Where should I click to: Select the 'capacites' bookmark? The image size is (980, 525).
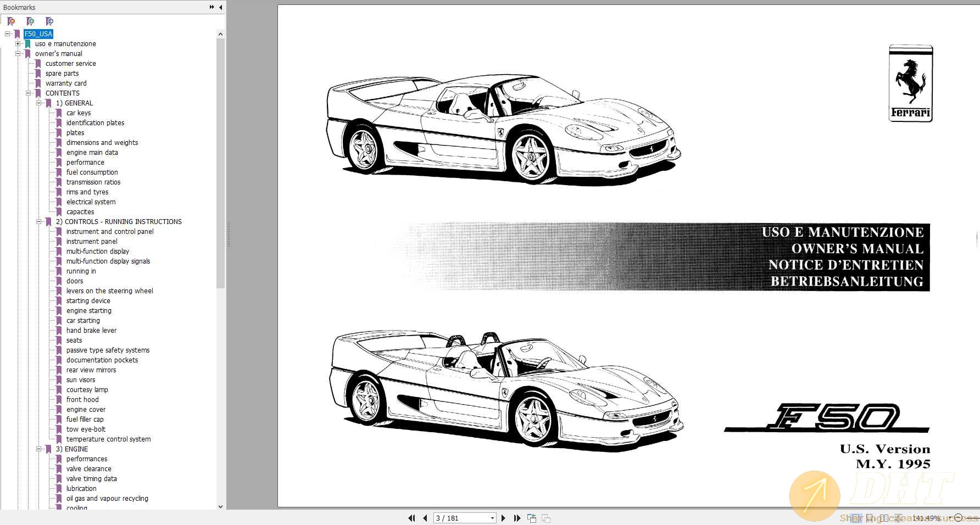[80, 212]
